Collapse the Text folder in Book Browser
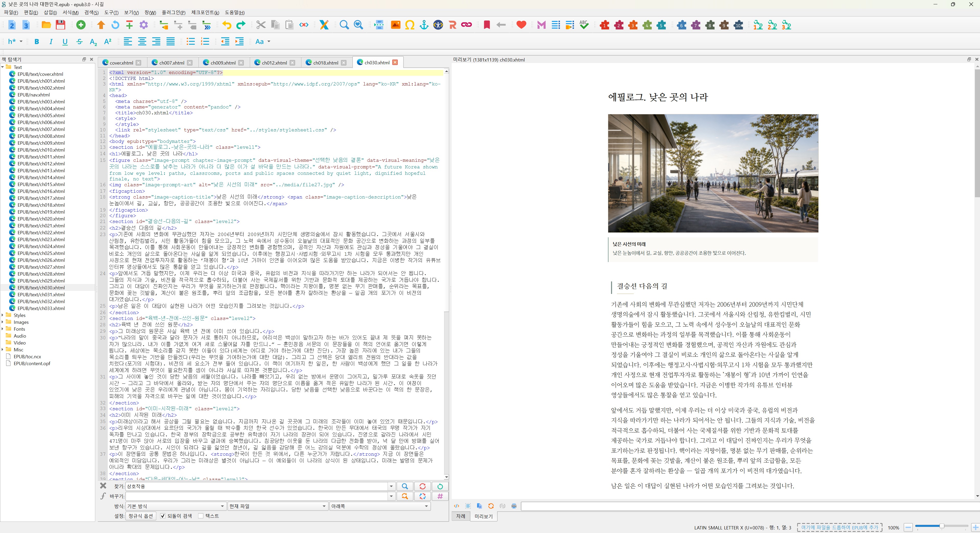This screenshot has height=533, width=980. (x=3, y=67)
